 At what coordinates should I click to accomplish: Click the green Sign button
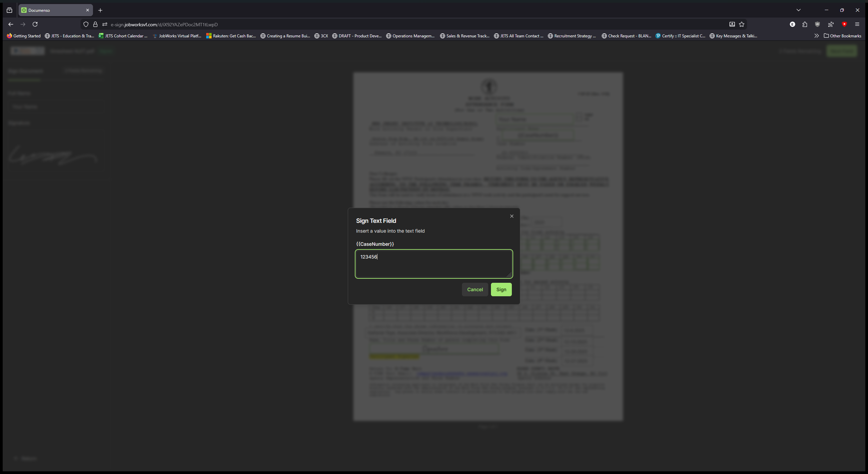501,289
